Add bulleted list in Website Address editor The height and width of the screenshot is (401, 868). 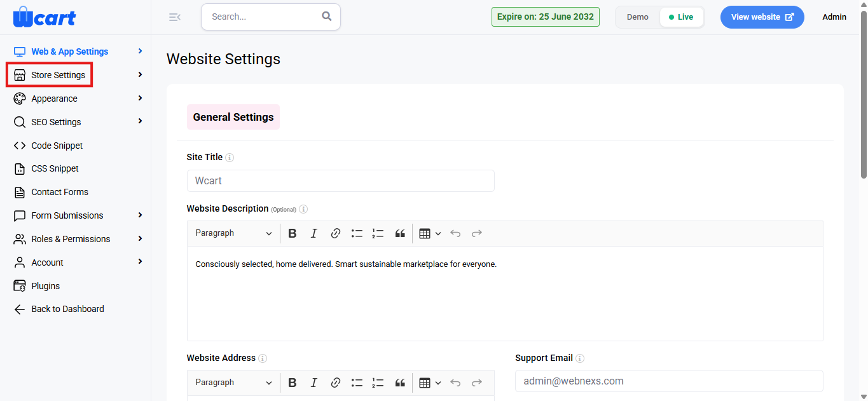pyautogui.click(x=357, y=383)
